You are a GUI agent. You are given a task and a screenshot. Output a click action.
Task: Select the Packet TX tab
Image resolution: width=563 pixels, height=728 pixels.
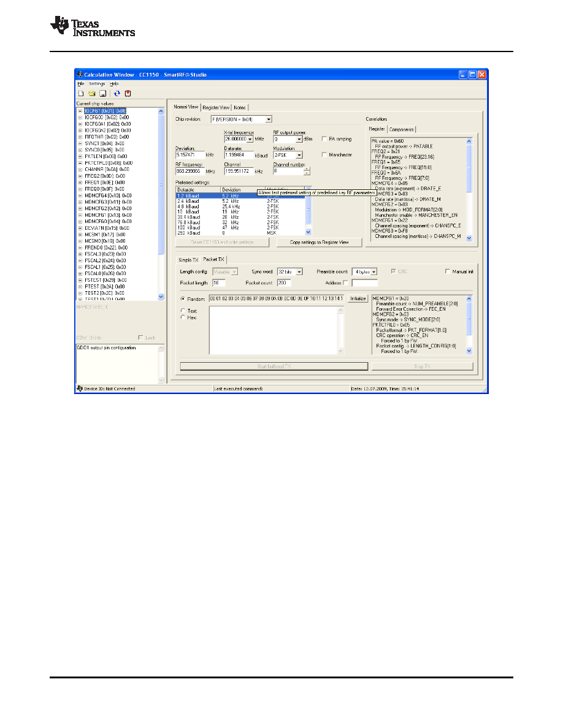tap(213, 259)
